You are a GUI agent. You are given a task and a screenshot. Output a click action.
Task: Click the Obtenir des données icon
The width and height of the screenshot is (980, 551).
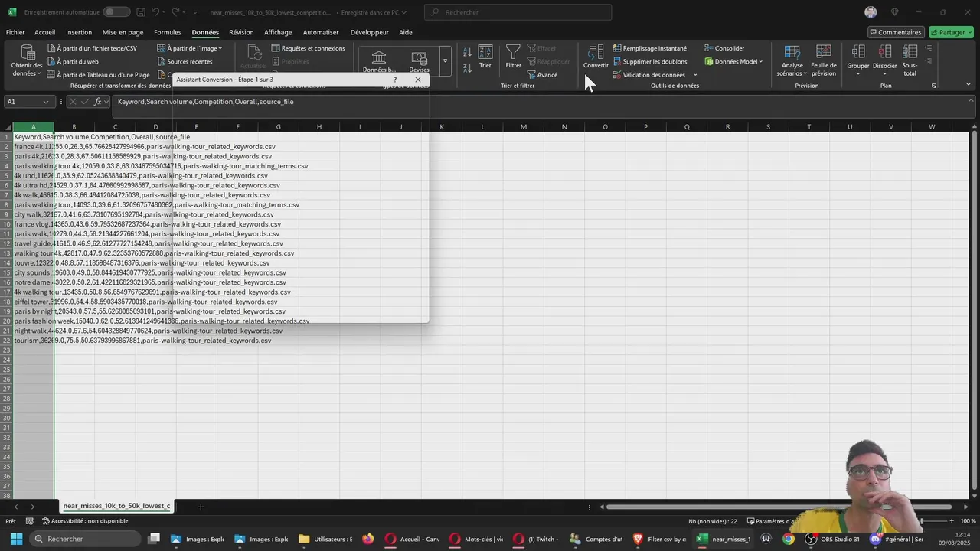point(27,53)
